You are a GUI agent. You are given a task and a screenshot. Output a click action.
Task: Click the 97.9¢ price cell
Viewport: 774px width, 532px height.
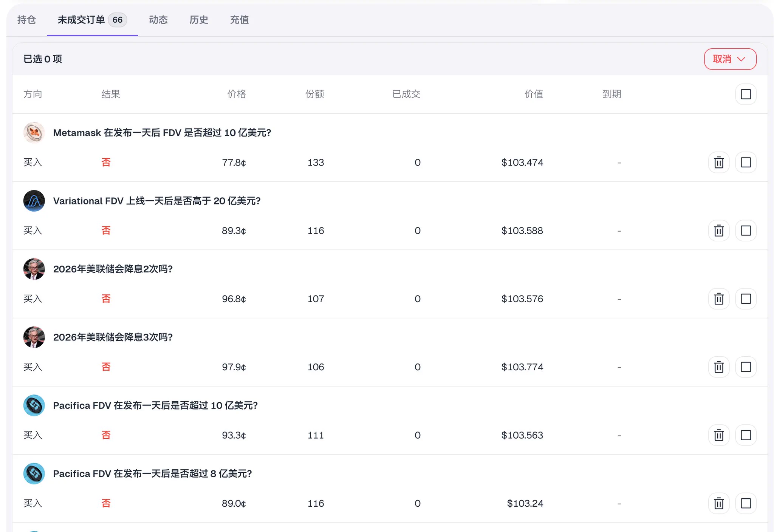[234, 367]
